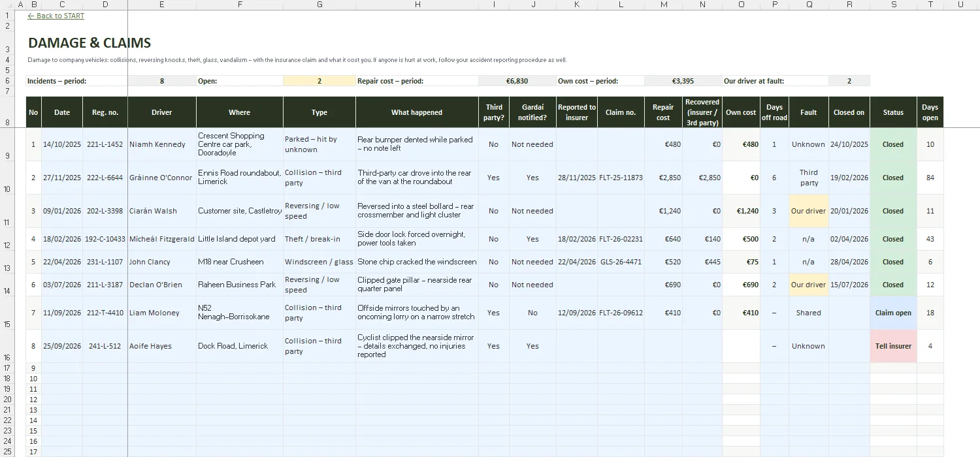Image resolution: width=980 pixels, height=457 pixels.
Task: Click claim number FLT-26-09612
Action: click(621, 313)
